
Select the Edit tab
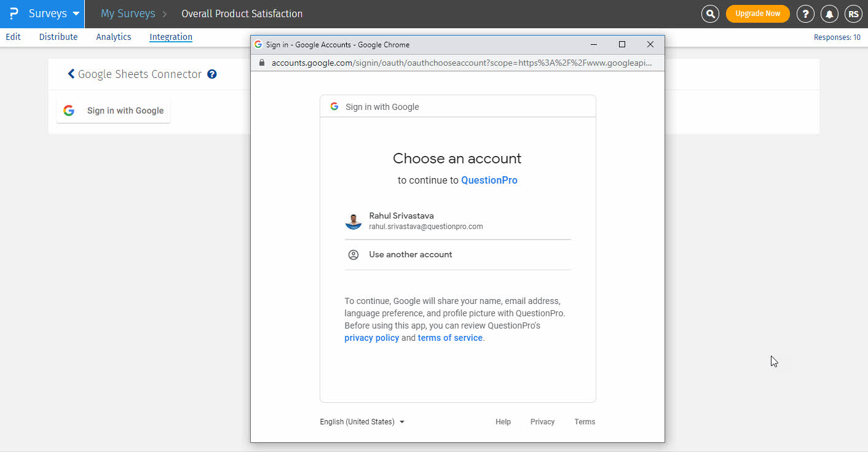14,37
